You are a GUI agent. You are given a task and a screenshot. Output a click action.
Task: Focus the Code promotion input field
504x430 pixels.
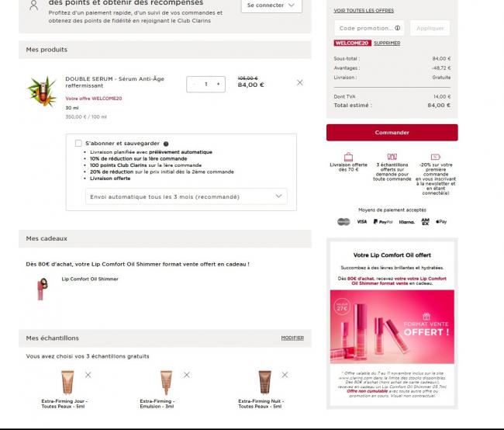369,28
